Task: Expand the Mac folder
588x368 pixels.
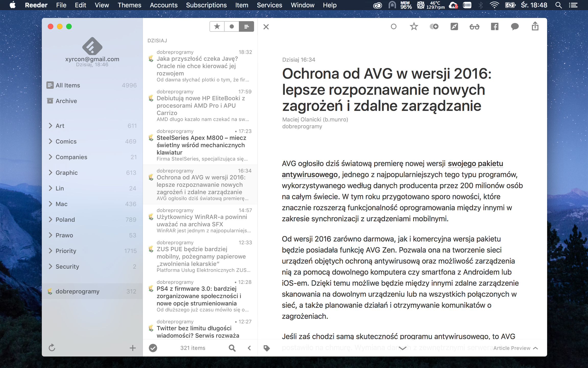Action: [x=50, y=204]
